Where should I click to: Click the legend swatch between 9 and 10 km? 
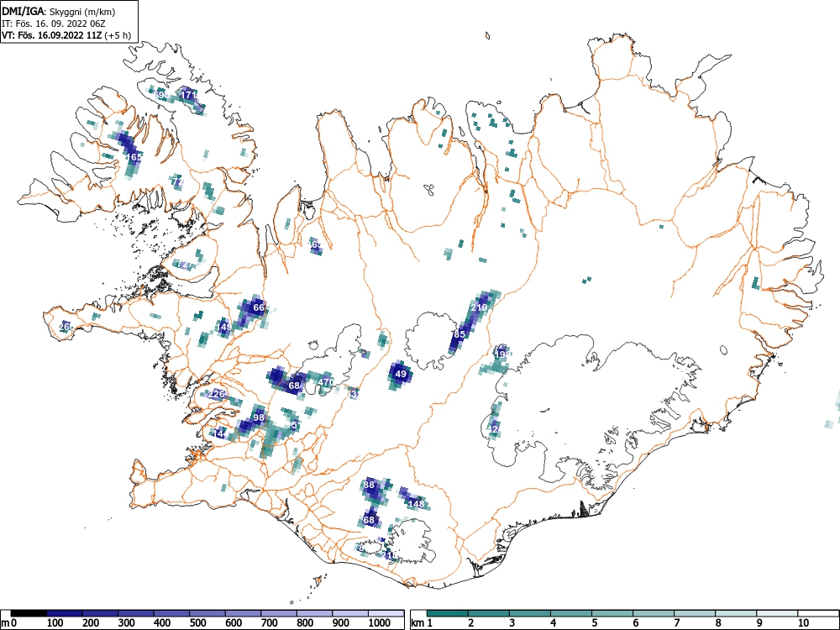click(x=777, y=613)
